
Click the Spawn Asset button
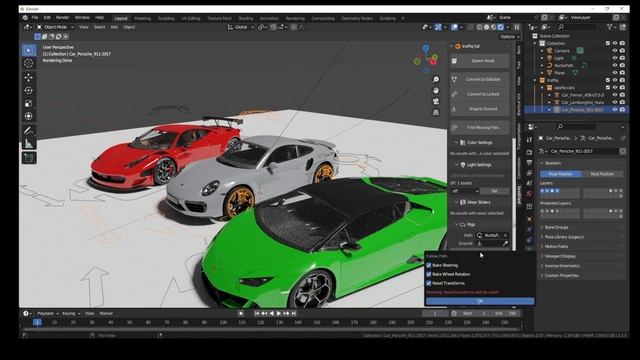coord(480,61)
